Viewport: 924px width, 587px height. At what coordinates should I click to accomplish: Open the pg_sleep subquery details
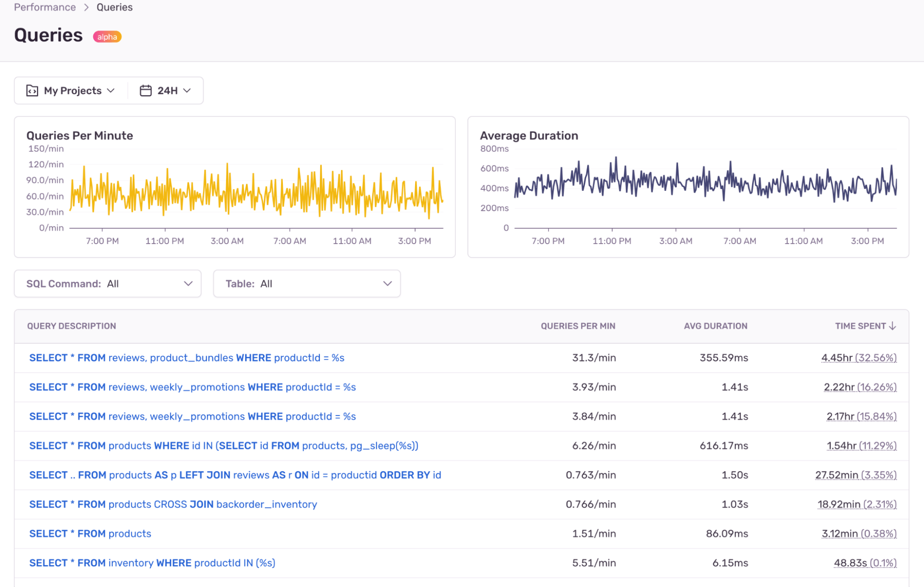(x=223, y=446)
